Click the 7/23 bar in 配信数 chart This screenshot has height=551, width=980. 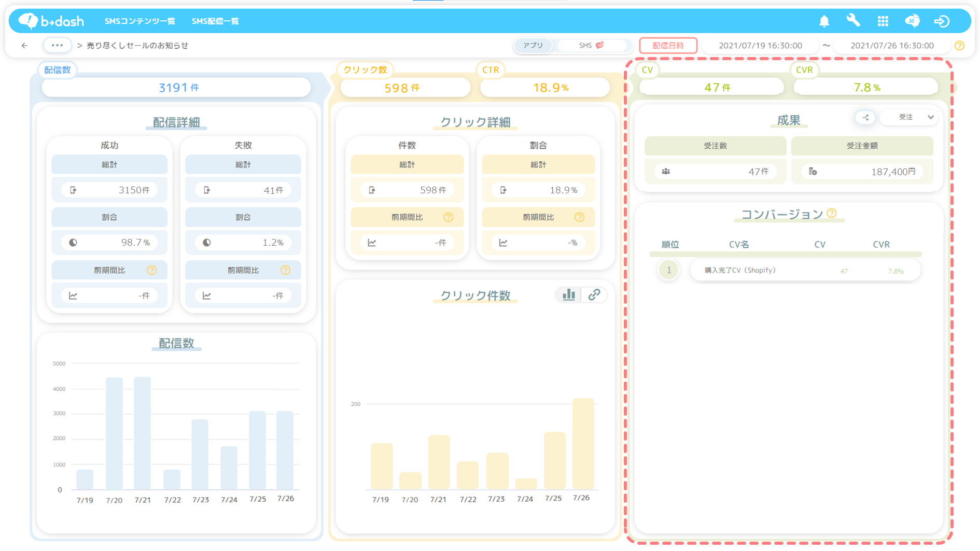coord(200,455)
